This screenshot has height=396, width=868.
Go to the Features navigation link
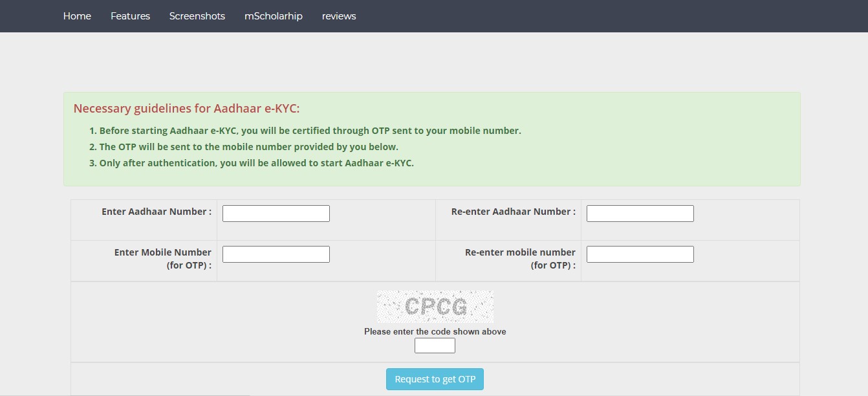(x=130, y=16)
